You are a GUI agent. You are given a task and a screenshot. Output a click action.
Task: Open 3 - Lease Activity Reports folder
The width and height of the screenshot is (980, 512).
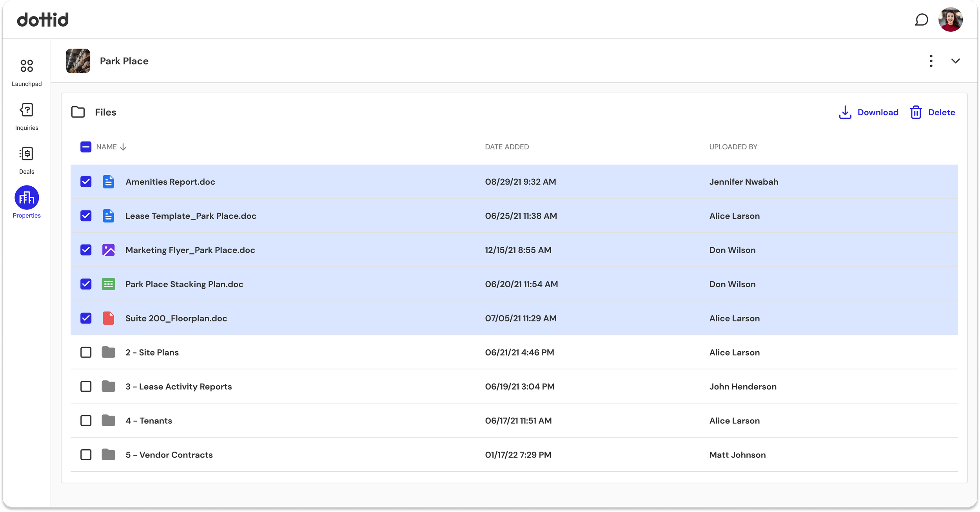pyautogui.click(x=178, y=387)
